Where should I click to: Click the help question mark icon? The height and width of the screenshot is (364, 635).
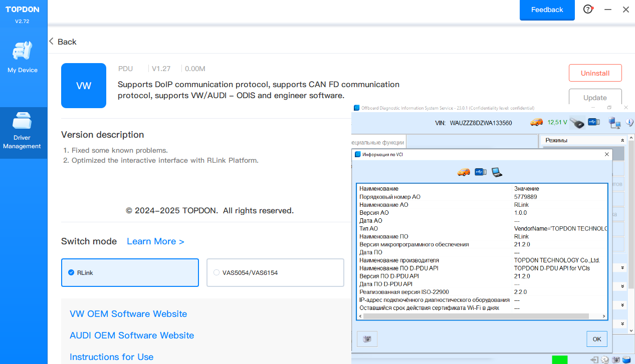click(588, 10)
